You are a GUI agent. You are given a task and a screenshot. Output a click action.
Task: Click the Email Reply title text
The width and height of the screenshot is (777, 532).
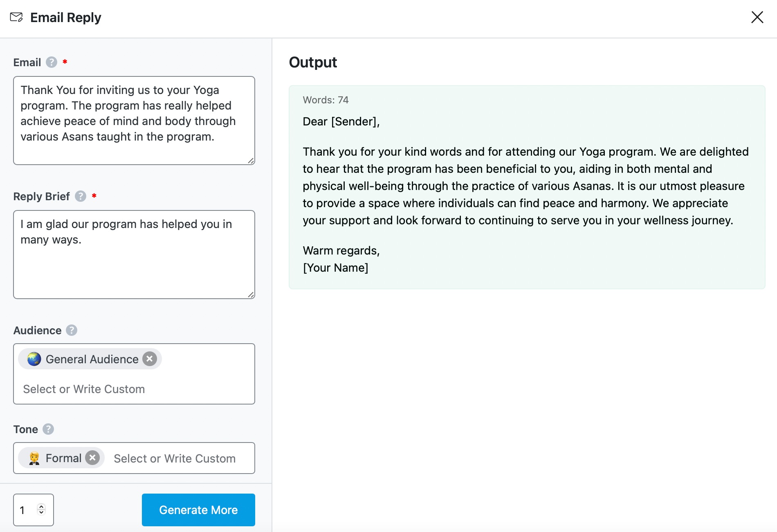tap(65, 18)
